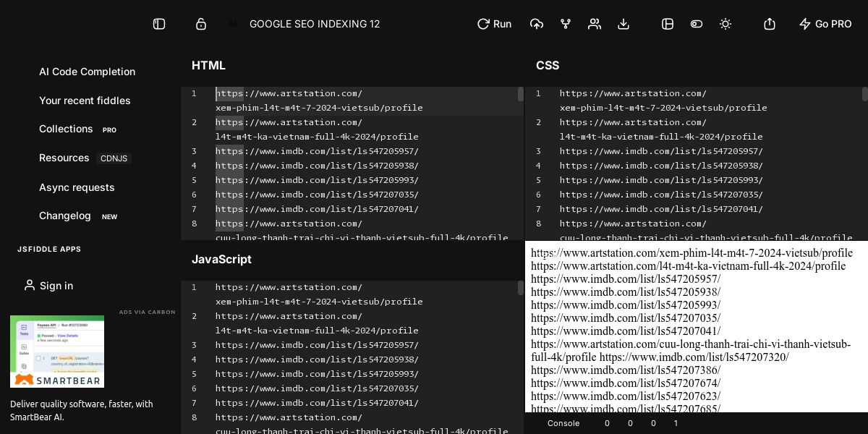Click the HTML editor vertical scrollbar
868x434 pixels.
coord(521,94)
